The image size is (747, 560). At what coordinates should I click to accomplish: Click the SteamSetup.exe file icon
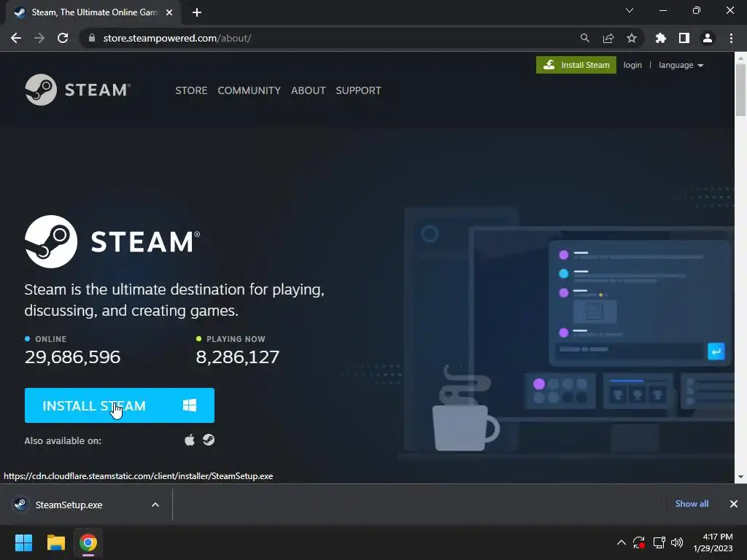click(20, 505)
